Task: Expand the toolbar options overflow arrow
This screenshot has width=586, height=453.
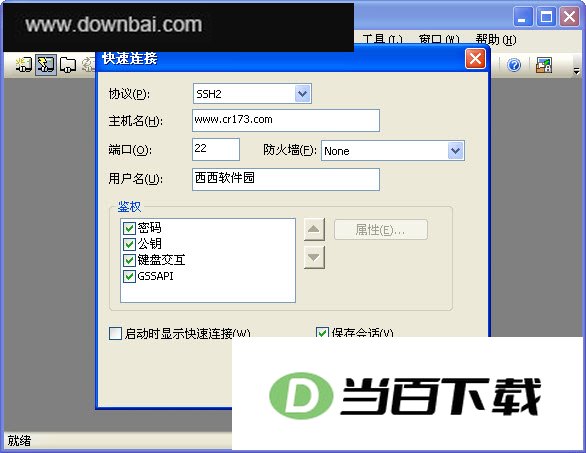Action: pos(577,70)
